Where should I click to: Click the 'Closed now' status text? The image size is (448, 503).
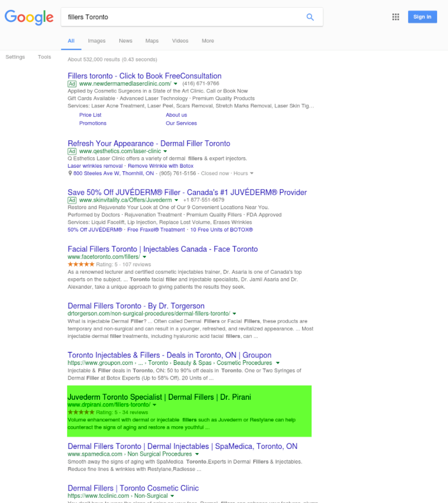(215, 173)
